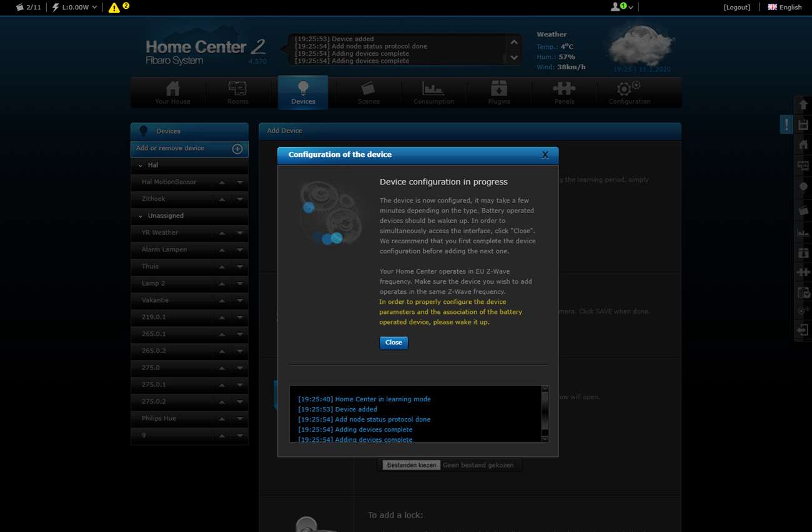The image size is (812, 532).
Task: Click the configuration gear icon in right quick bar
Action: tap(803, 311)
